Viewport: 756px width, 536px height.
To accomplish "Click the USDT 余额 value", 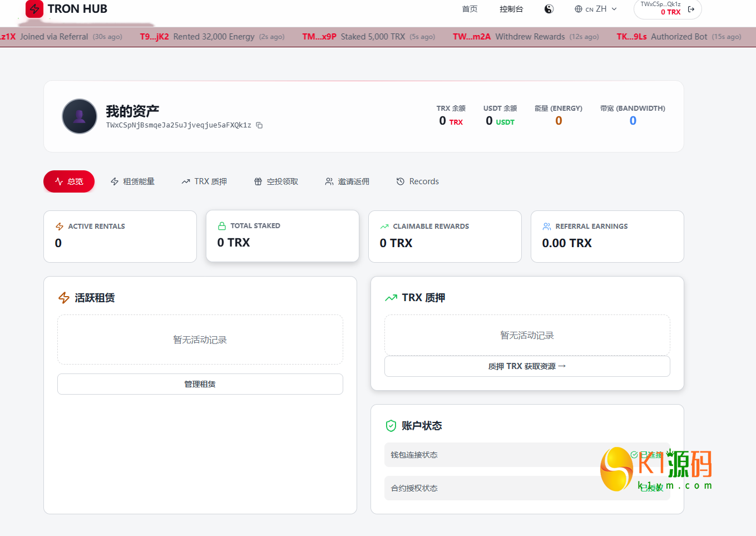I will click(x=500, y=121).
